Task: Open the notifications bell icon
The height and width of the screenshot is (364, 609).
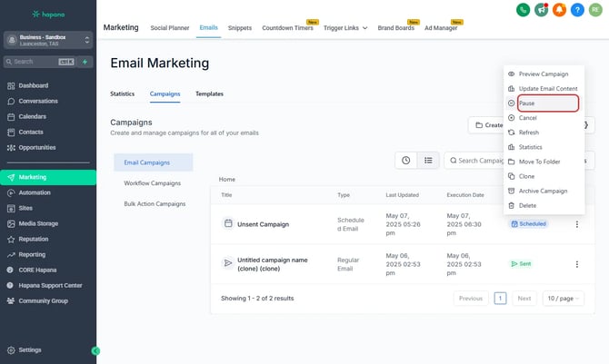Action: click(x=561, y=10)
